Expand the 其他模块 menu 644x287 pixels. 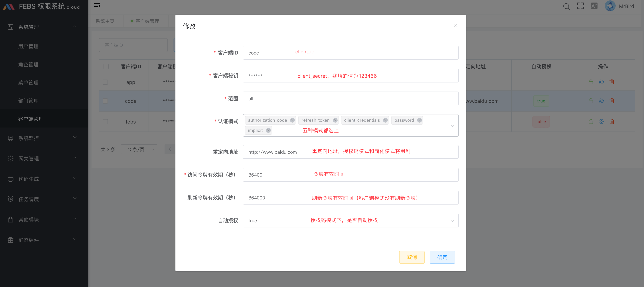click(x=74, y=219)
